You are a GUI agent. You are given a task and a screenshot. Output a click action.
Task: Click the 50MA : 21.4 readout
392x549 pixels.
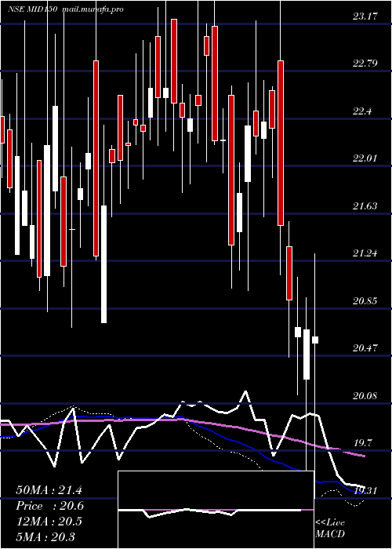pyautogui.click(x=49, y=490)
